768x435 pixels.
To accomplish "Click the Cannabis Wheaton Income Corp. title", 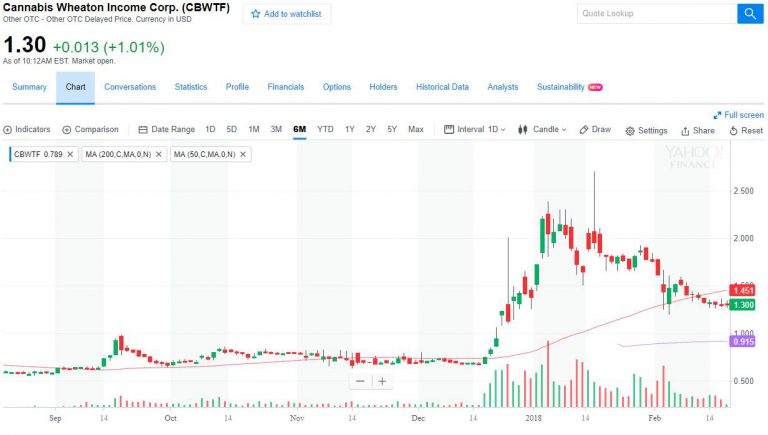I will click(116, 8).
